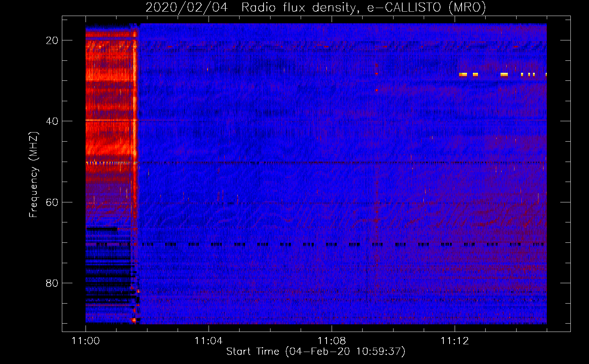Click the 'Start Time (04-Feb-20 10:59:37)' label
Viewport: 589px width, 364px height.
(x=316, y=352)
